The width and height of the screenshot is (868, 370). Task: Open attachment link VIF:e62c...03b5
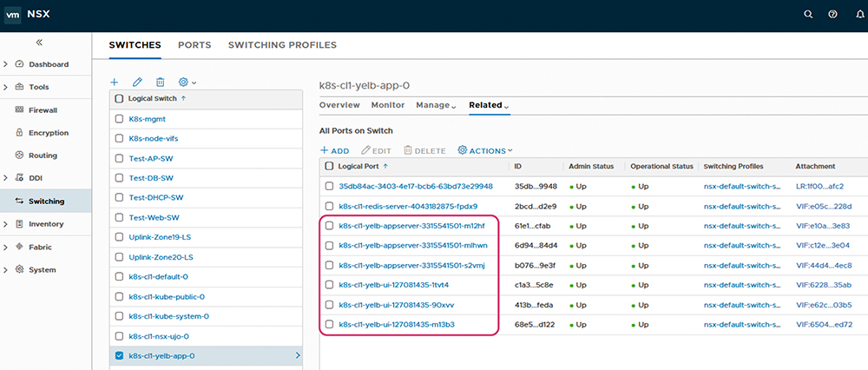tap(824, 305)
